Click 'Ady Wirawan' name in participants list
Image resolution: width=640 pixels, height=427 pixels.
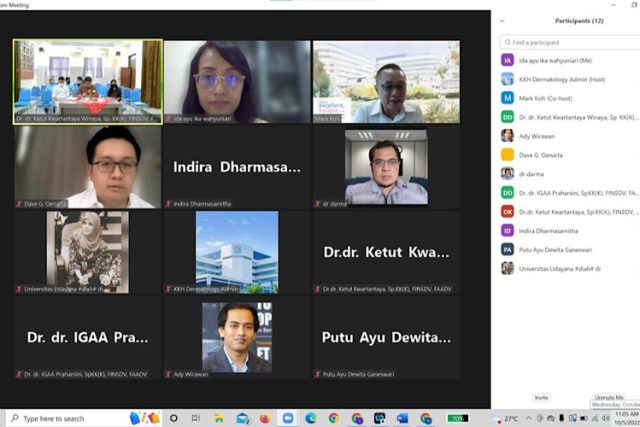click(x=537, y=136)
